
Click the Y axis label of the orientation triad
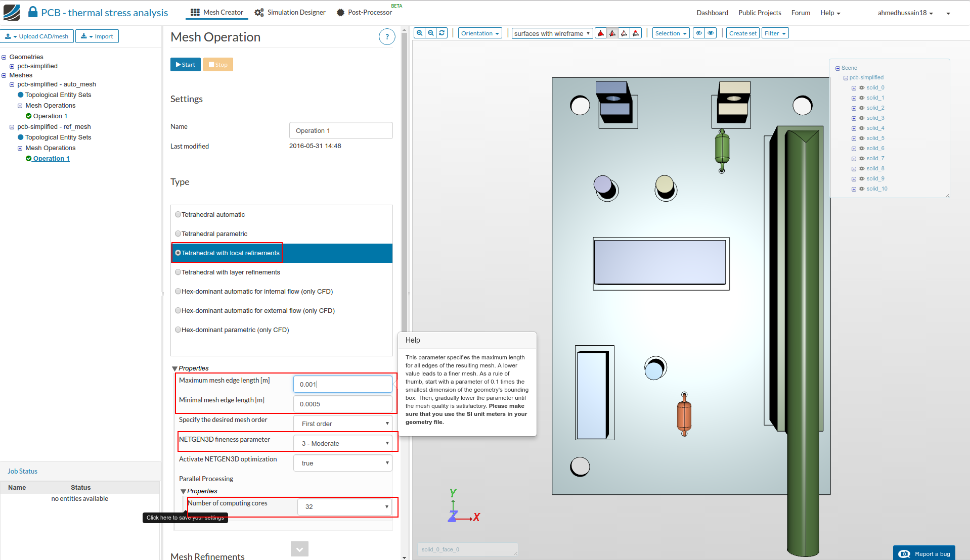click(x=453, y=493)
